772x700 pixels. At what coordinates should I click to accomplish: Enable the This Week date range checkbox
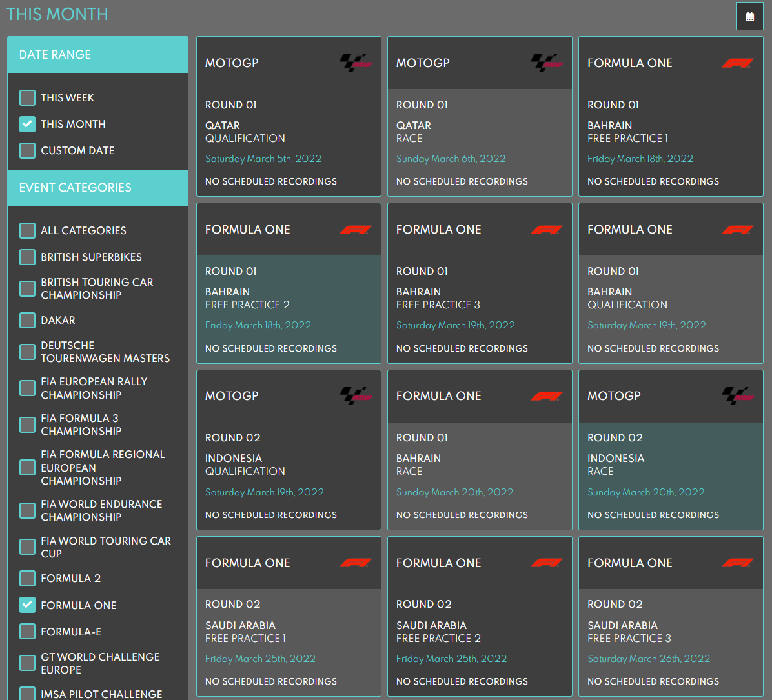coord(27,97)
